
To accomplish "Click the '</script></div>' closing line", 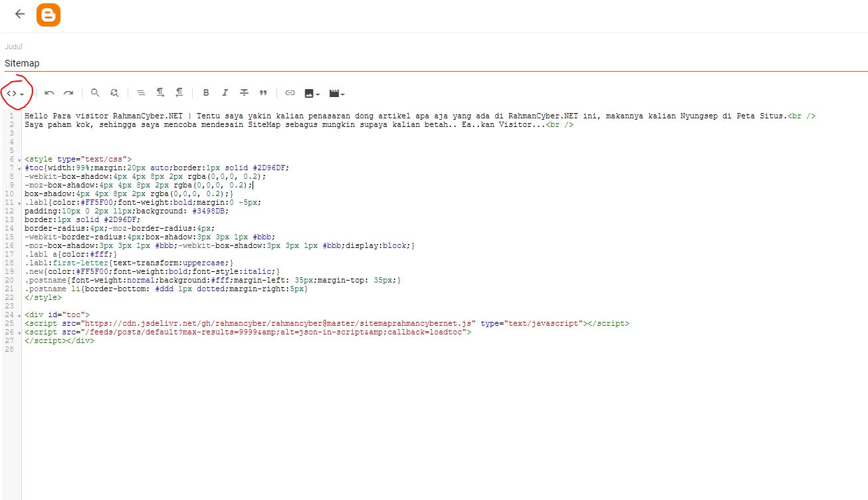I will tap(59, 341).
